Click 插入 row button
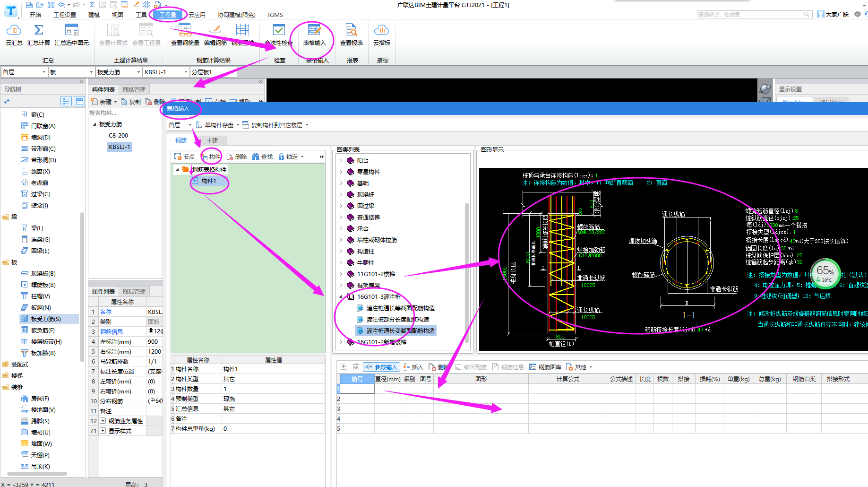868x487 pixels. pyautogui.click(x=413, y=367)
